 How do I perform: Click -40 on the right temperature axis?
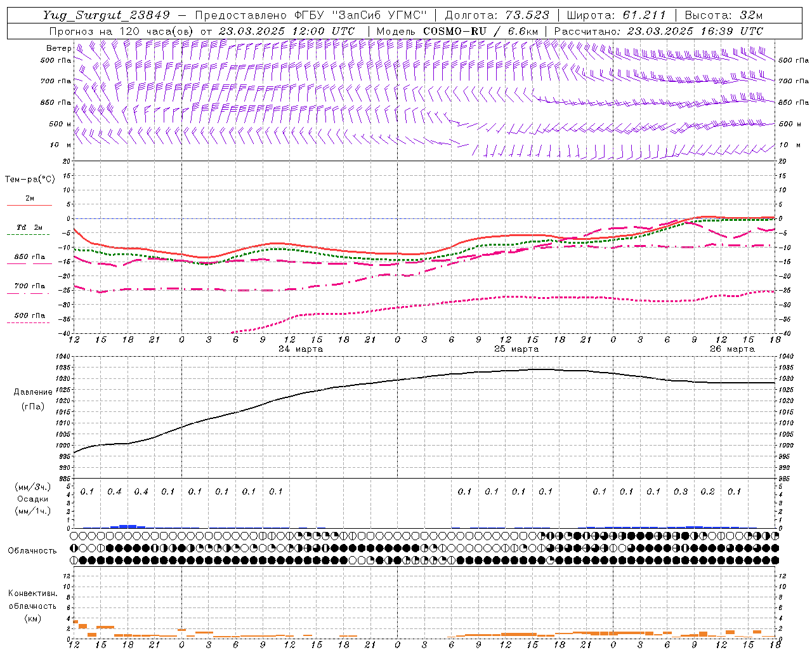[784, 333]
